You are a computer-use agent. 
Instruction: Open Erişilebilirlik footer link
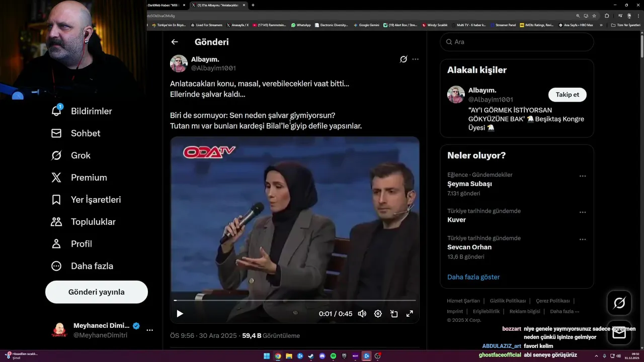pyautogui.click(x=486, y=311)
